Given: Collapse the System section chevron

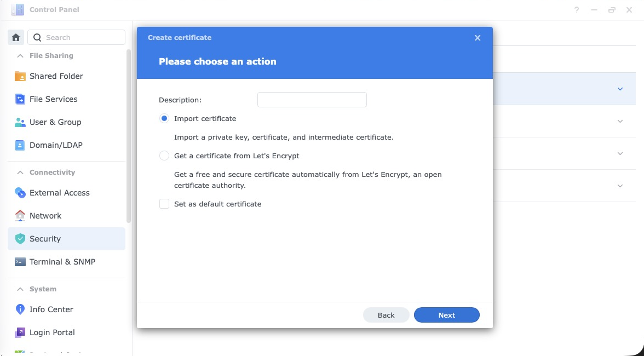Looking at the screenshot, I should (20, 289).
